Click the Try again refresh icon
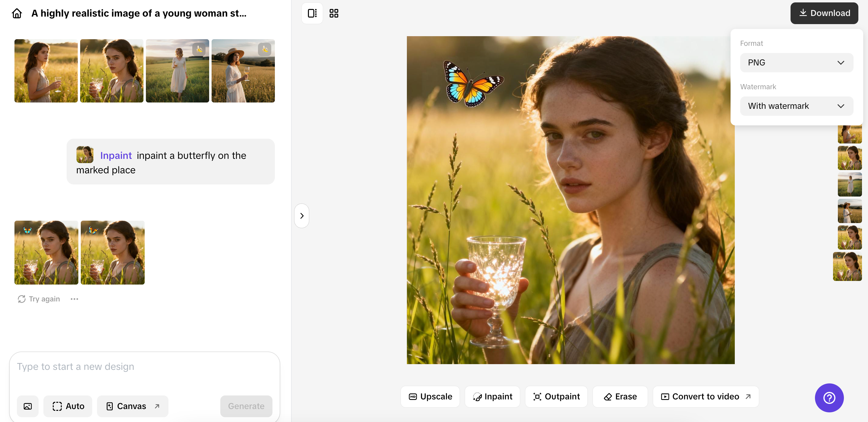The image size is (868, 422). (x=22, y=299)
